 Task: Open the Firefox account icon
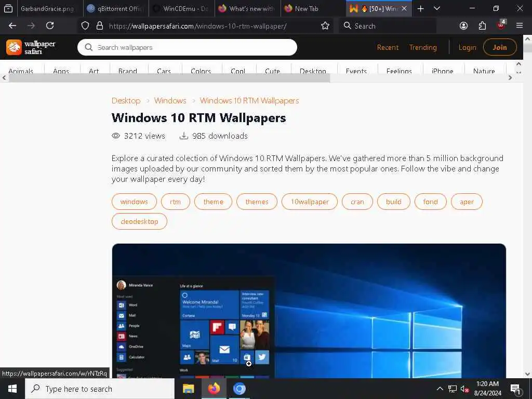click(463, 25)
